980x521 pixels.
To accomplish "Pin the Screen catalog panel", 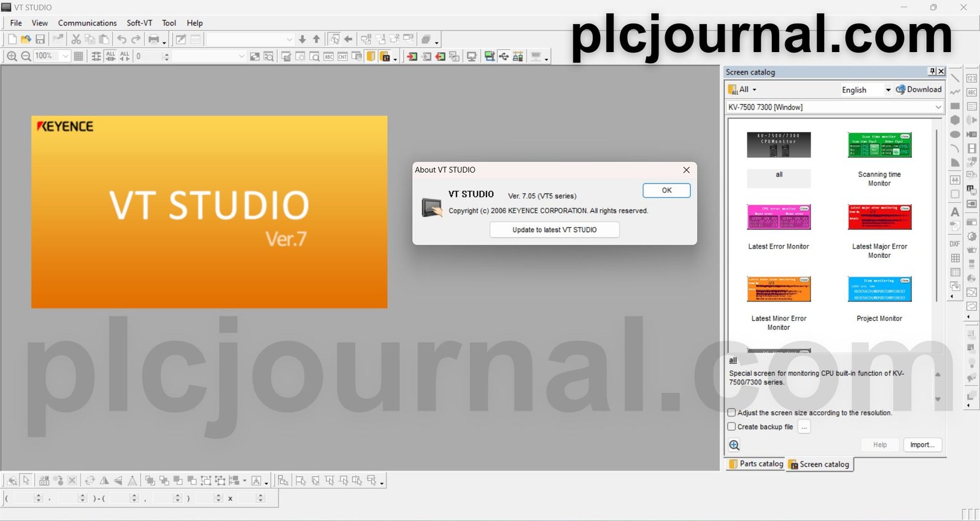I will click(932, 72).
